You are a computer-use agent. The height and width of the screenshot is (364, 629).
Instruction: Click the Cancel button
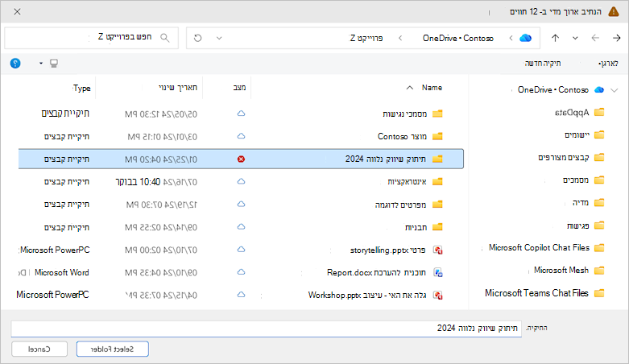pyautogui.click(x=39, y=350)
